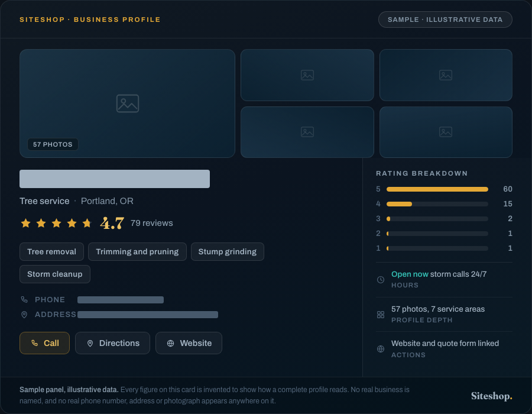Click the Rating Breakdown heading

[x=421, y=173]
